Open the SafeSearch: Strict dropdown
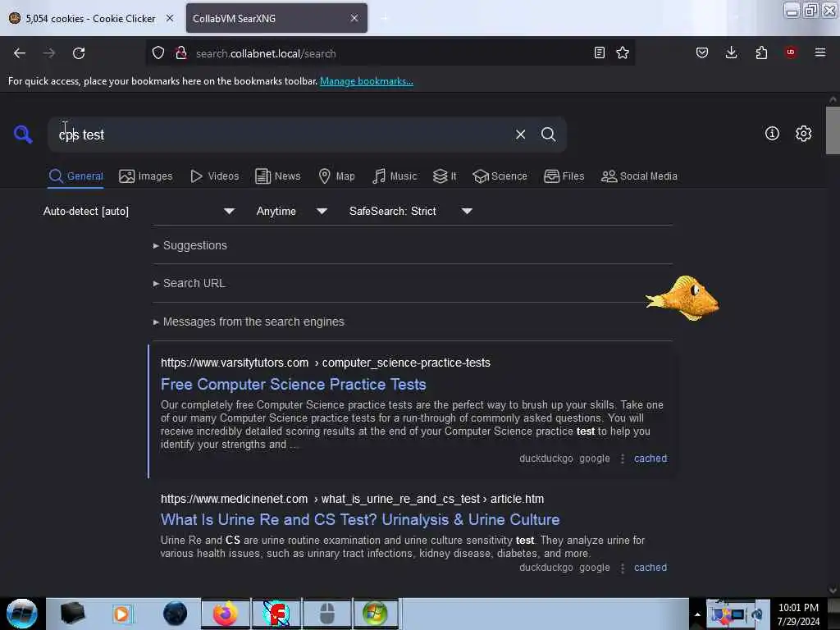The height and width of the screenshot is (630, 840). click(x=411, y=211)
